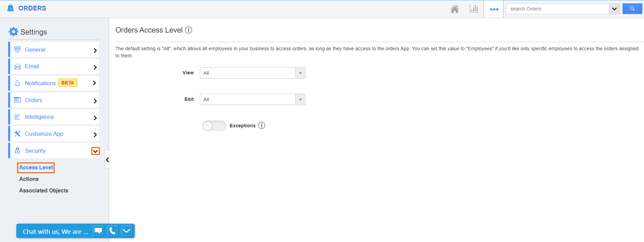Image resolution: width=644 pixels, height=242 pixels.
Task: Click the phone icon in chat widget
Action: click(x=113, y=231)
